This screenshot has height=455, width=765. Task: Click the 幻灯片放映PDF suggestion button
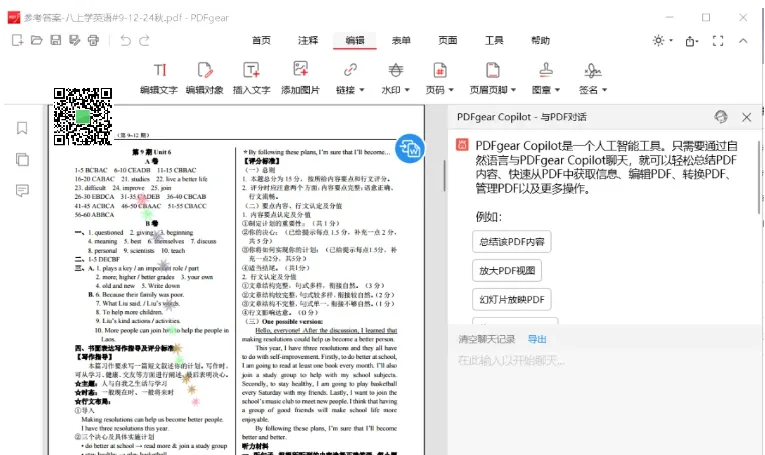[512, 299]
